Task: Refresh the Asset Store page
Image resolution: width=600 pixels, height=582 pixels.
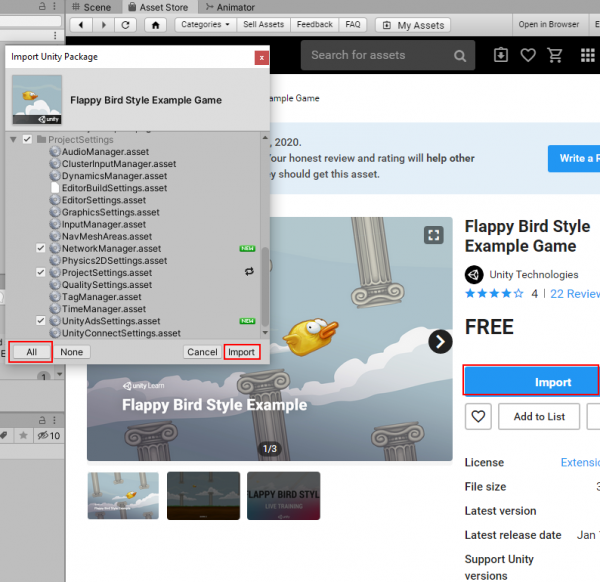Action: tap(126, 25)
